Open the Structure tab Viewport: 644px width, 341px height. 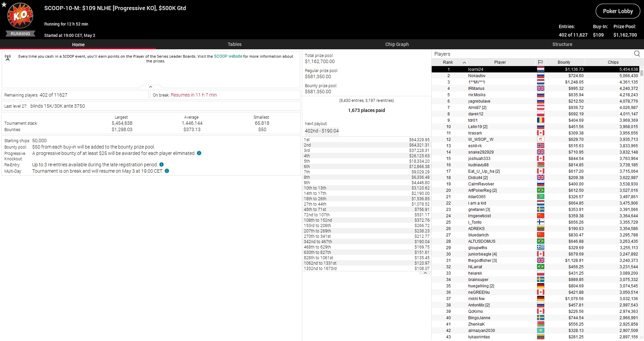pyautogui.click(x=562, y=44)
